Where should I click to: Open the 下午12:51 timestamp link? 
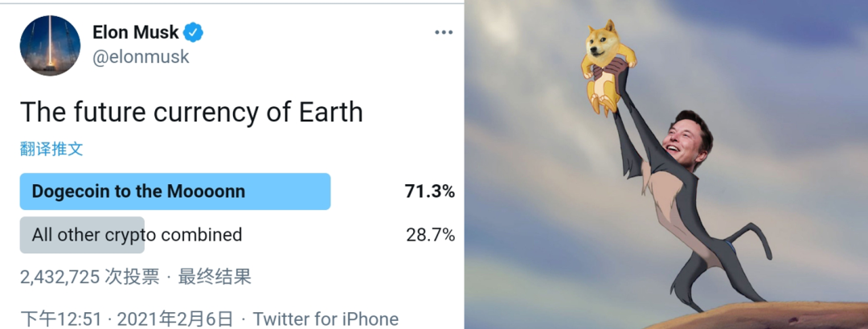pyautogui.click(x=61, y=319)
